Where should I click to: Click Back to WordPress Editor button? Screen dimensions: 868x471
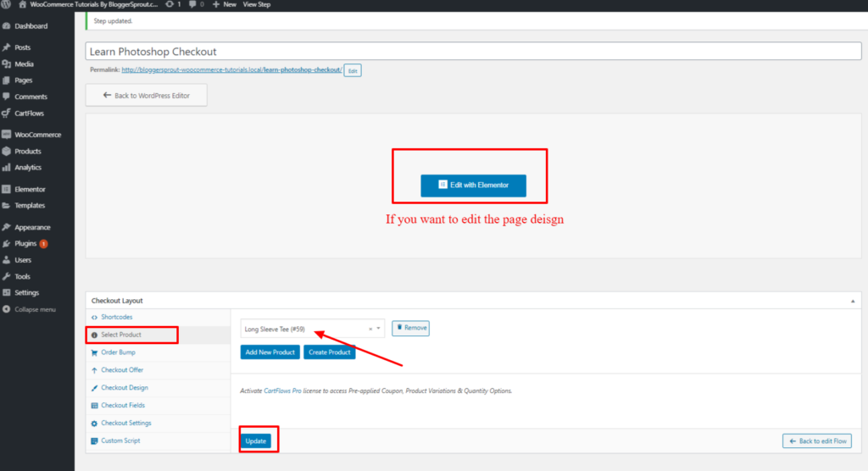(x=146, y=95)
